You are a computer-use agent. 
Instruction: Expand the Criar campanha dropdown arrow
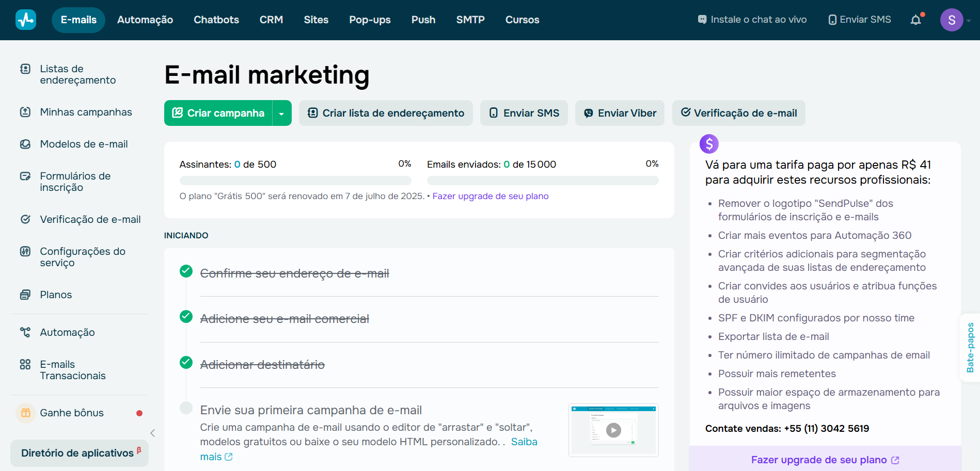[281, 112]
